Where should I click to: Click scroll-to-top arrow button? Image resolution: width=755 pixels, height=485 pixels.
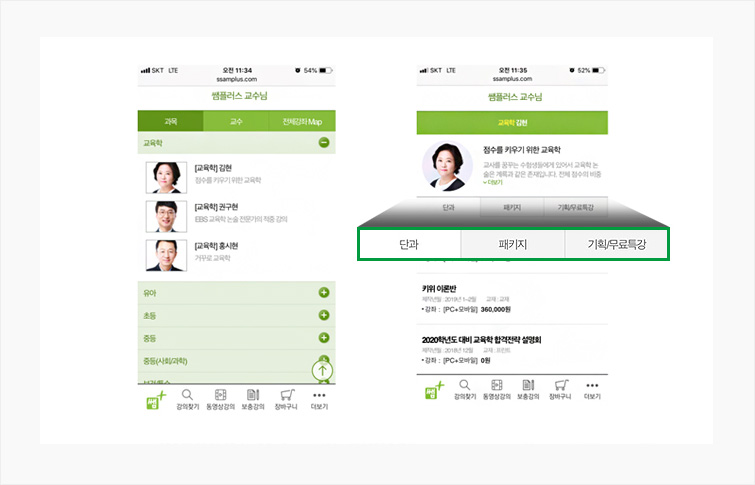tap(322, 369)
